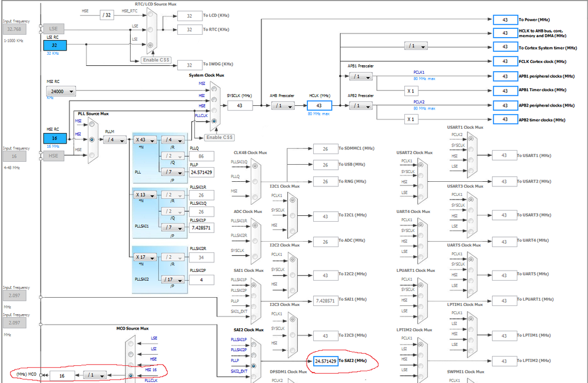Open the MCO /1 divider dropdown
This screenshot has width=588, height=383.
(x=95, y=375)
